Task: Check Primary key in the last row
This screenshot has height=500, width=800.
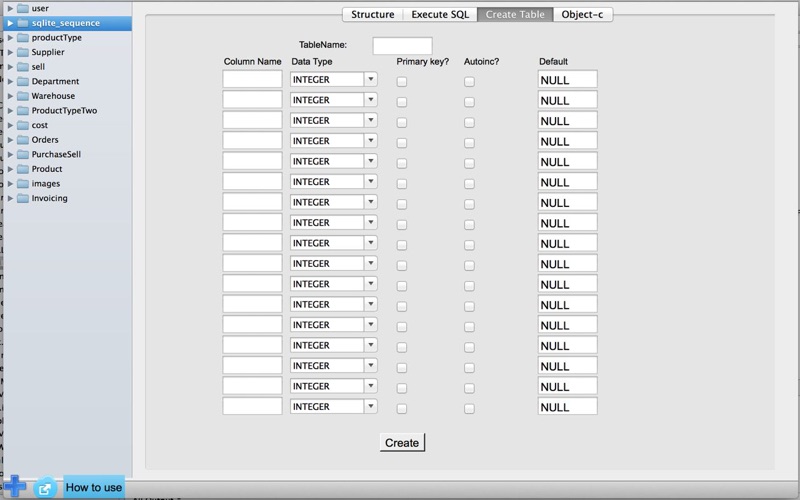Action: (x=402, y=409)
